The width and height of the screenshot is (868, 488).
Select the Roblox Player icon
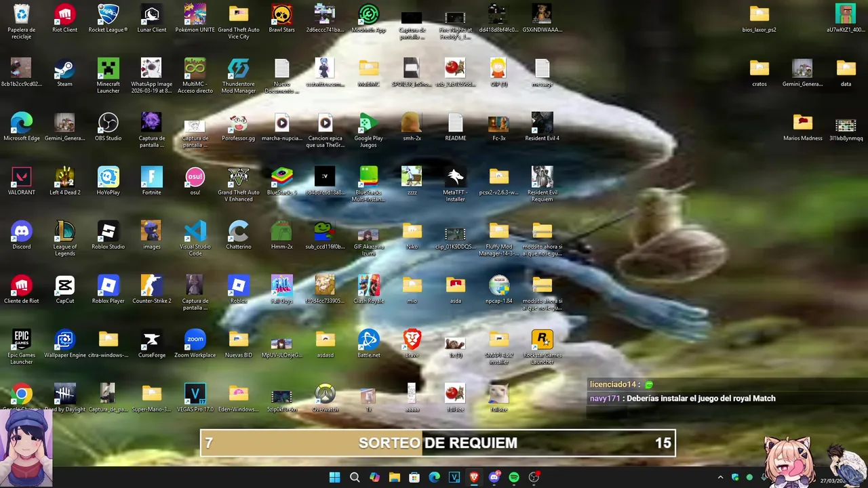click(x=108, y=289)
